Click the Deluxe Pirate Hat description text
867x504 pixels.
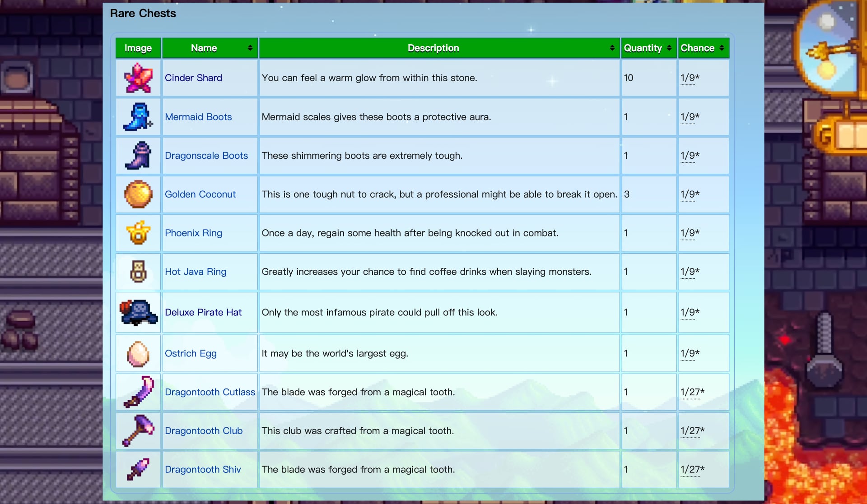tap(380, 312)
